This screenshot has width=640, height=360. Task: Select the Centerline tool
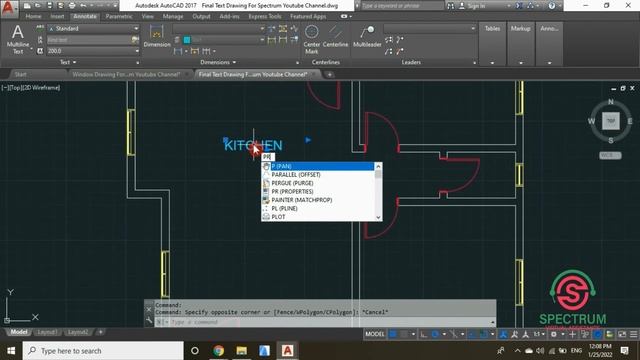tap(335, 36)
